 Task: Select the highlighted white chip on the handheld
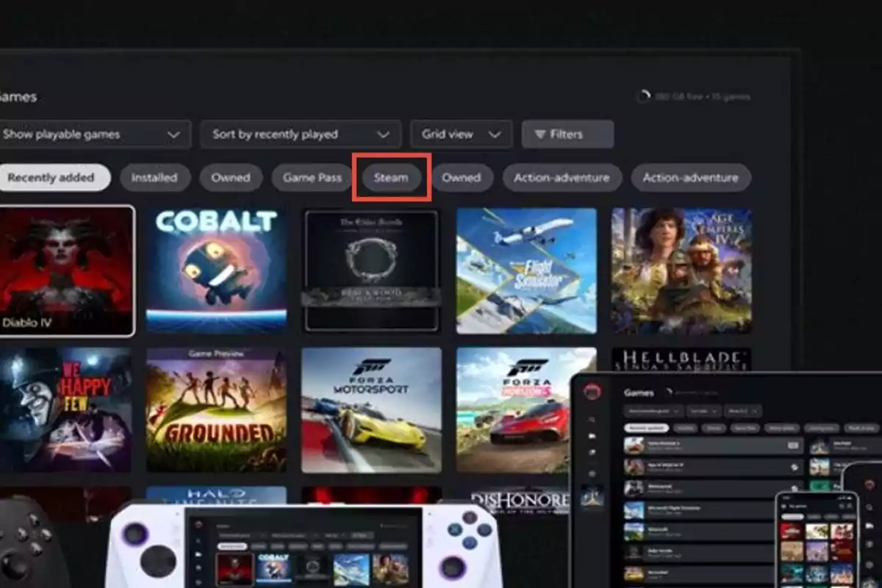pos(232,547)
